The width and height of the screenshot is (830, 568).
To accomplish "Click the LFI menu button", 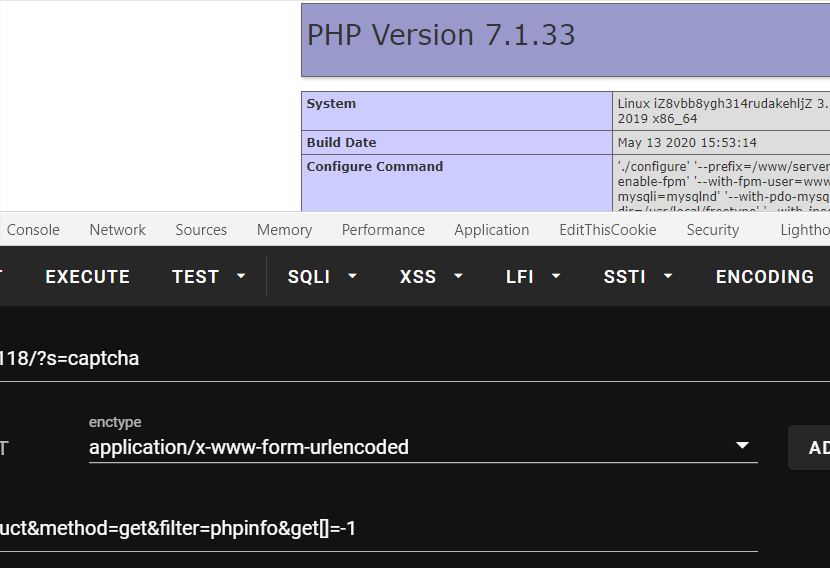I will 519,276.
